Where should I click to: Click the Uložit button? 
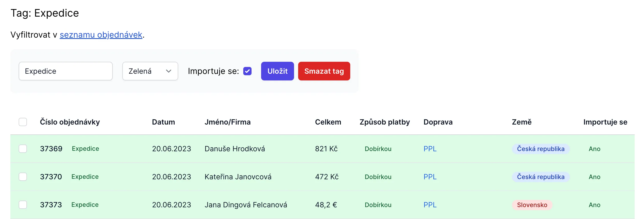pyautogui.click(x=277, y=71)
